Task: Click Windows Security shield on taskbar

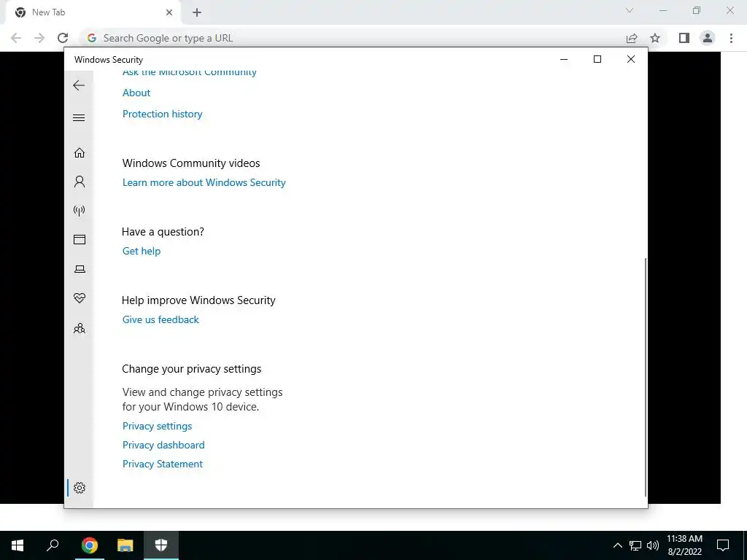Action: coord(161,545)
